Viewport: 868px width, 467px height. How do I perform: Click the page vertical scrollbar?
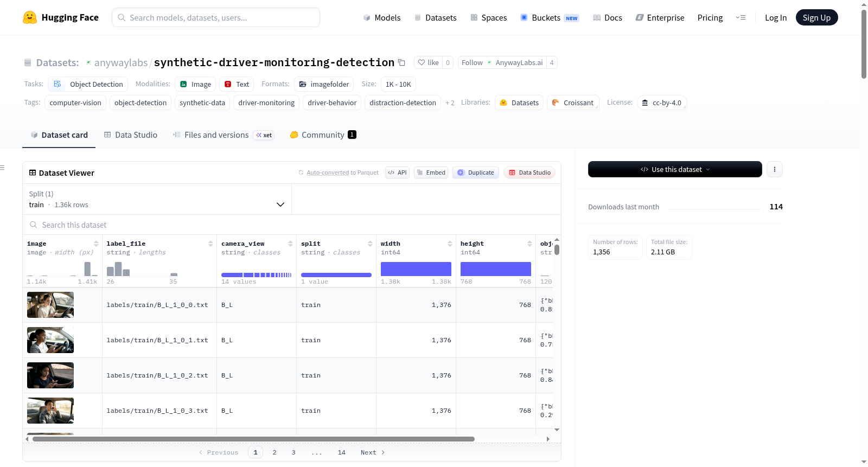[864, 43]
